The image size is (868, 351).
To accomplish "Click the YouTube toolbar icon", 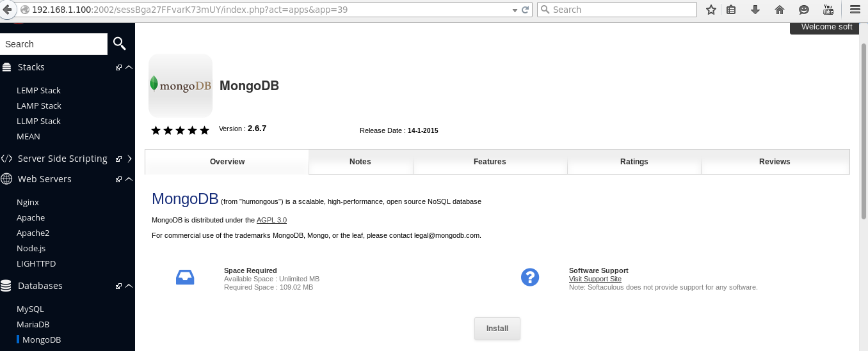I will [x=828, y=10].
